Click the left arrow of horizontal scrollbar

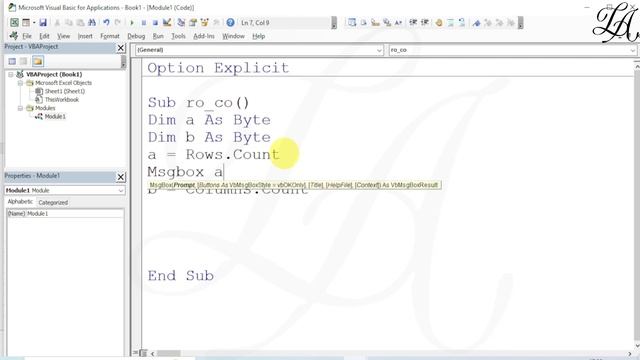tap(153, 353)
